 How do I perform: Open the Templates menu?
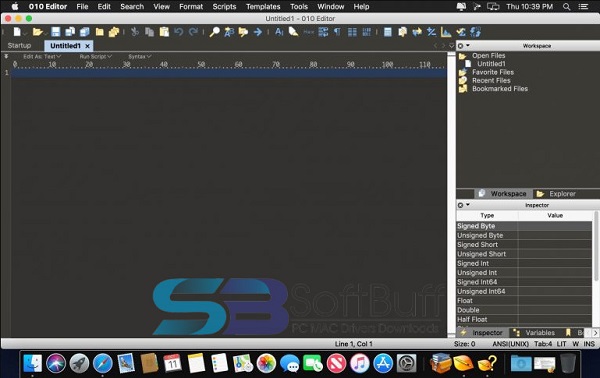tap(263, 7)
